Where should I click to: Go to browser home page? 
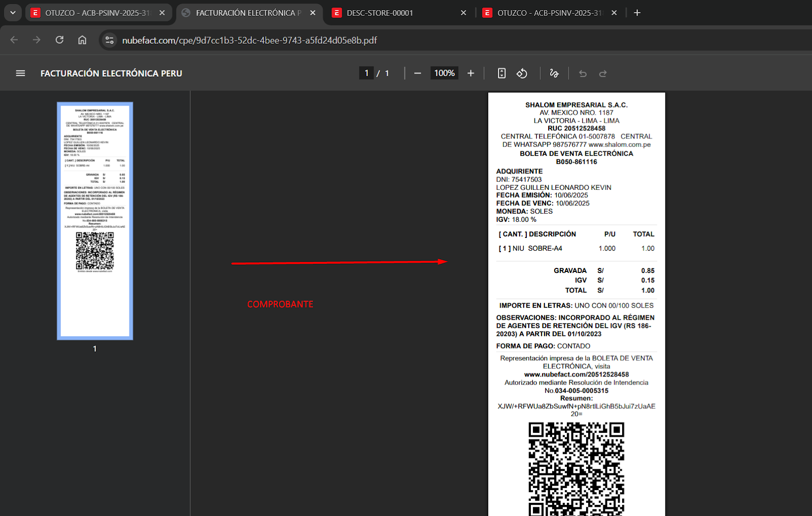point(82,40)
